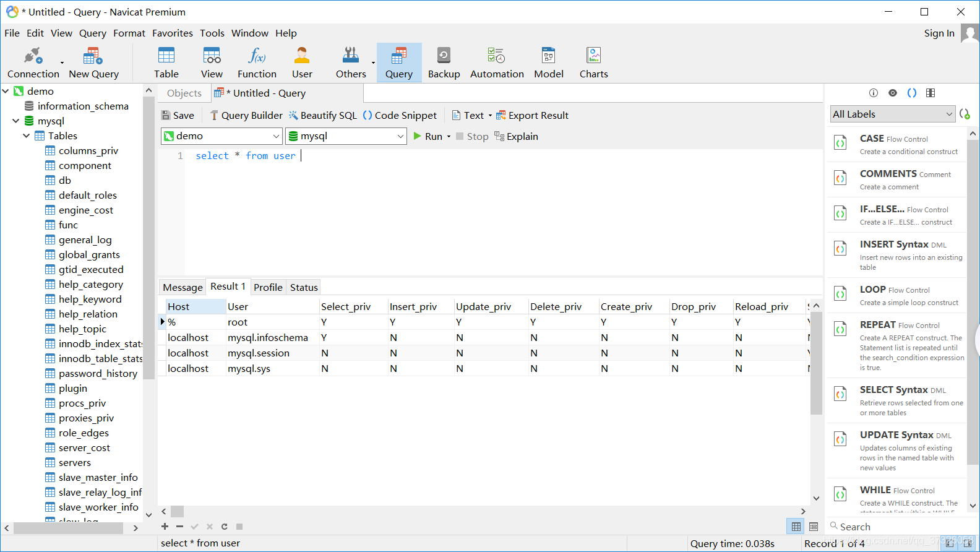Collapse the Tables tree node
This screenshot has width=980, height=552.
(27, 136)
